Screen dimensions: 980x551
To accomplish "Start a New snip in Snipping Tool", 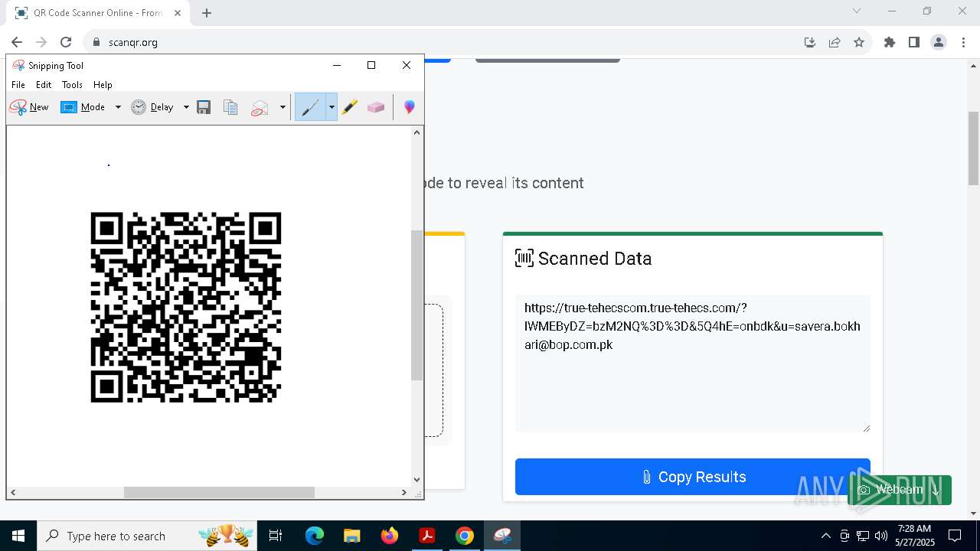I will coord(29,107).
